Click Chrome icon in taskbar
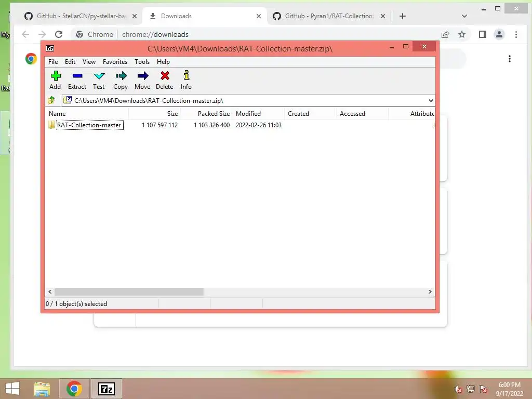Screen dimensions: 532x399 click(74, 389)
